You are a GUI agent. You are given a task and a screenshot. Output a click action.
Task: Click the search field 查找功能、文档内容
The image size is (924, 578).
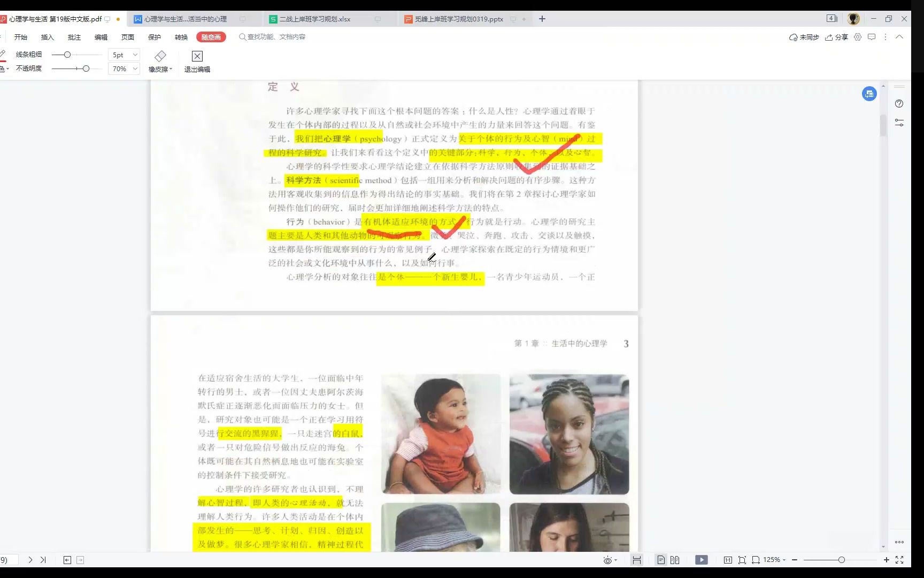(276, 37)
